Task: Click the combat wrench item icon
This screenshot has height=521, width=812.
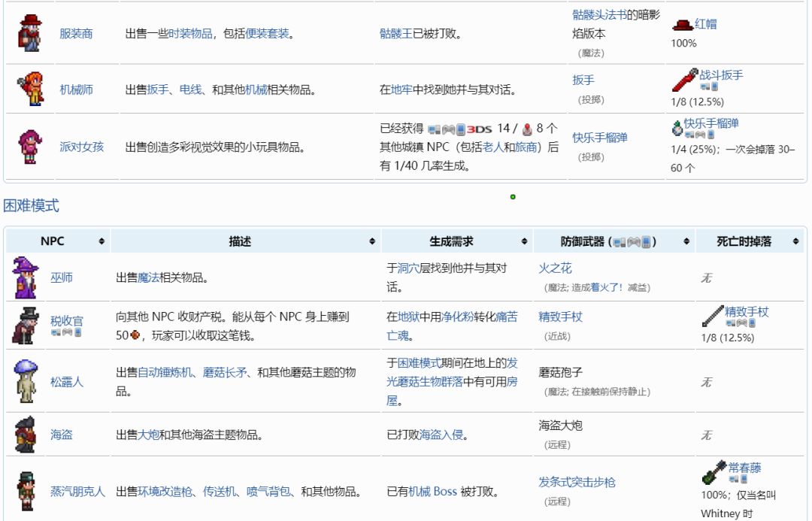Action: tap(685, 78)
